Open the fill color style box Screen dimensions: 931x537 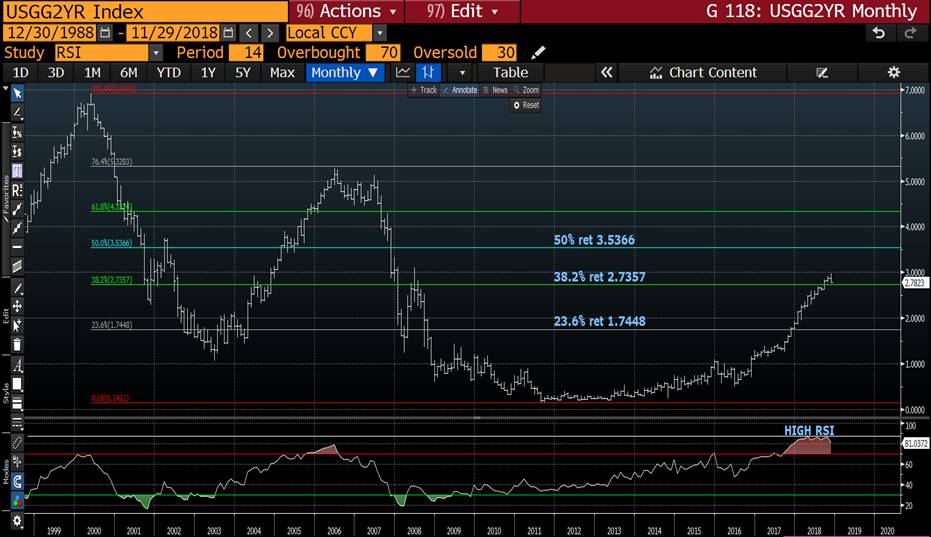(17, 384)
